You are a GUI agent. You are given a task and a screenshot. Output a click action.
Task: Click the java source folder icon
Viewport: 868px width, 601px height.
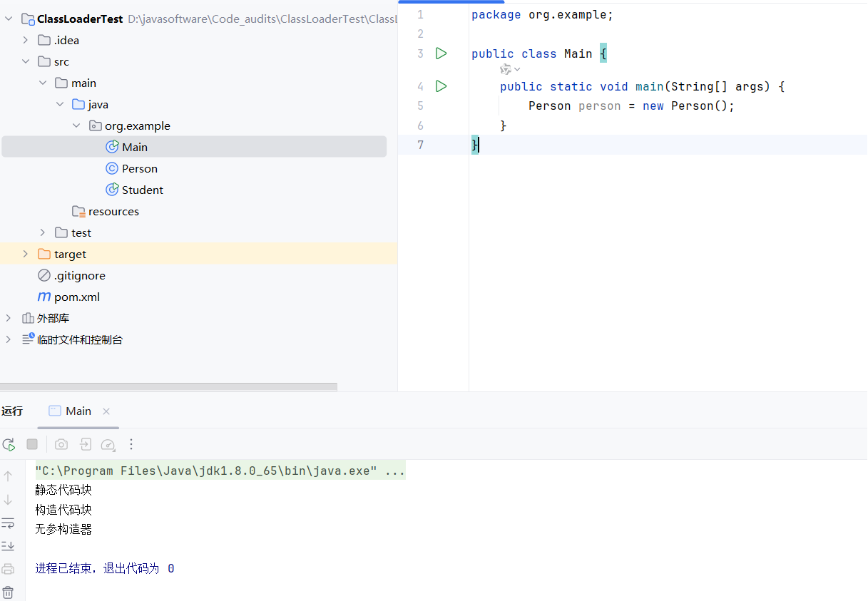click(78, 104)
